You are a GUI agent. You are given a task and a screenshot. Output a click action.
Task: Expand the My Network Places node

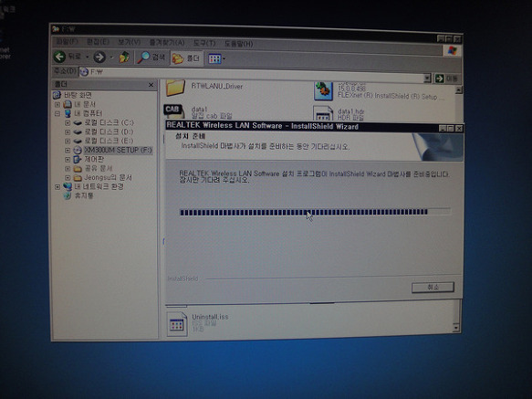coord(57,187)
